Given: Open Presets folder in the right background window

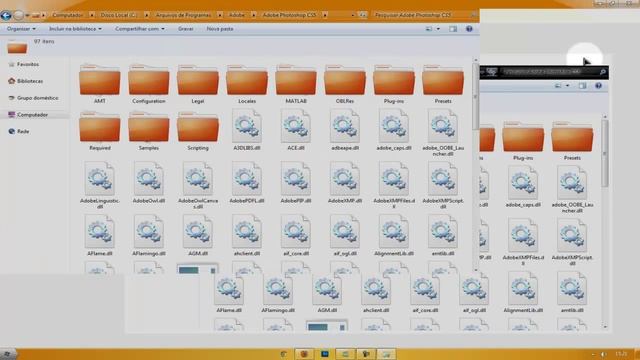Looking at the screenshot, I should point(572,140).
